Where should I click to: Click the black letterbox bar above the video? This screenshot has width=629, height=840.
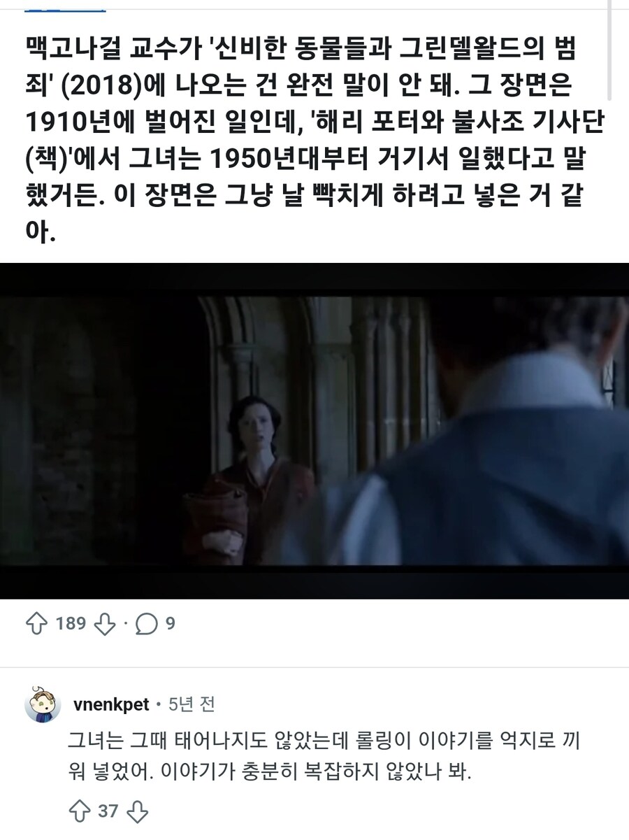[314, 280]
